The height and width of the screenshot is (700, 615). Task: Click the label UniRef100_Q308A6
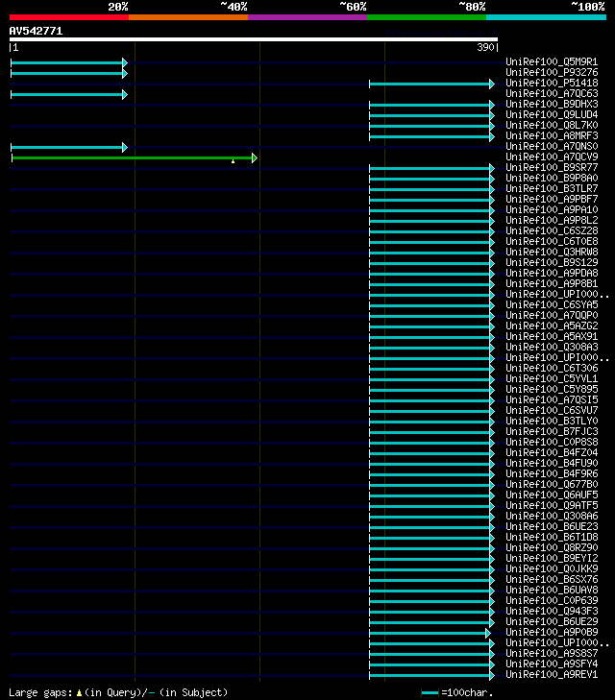(x=552, y=516)
